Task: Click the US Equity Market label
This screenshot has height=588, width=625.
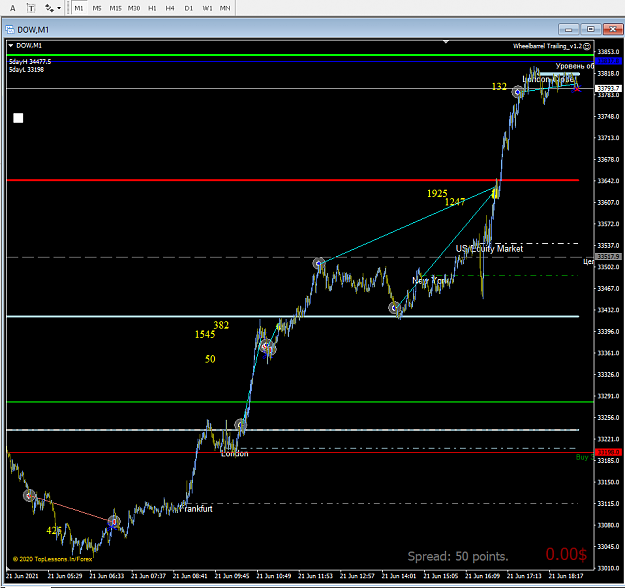Action: point(489,249)
